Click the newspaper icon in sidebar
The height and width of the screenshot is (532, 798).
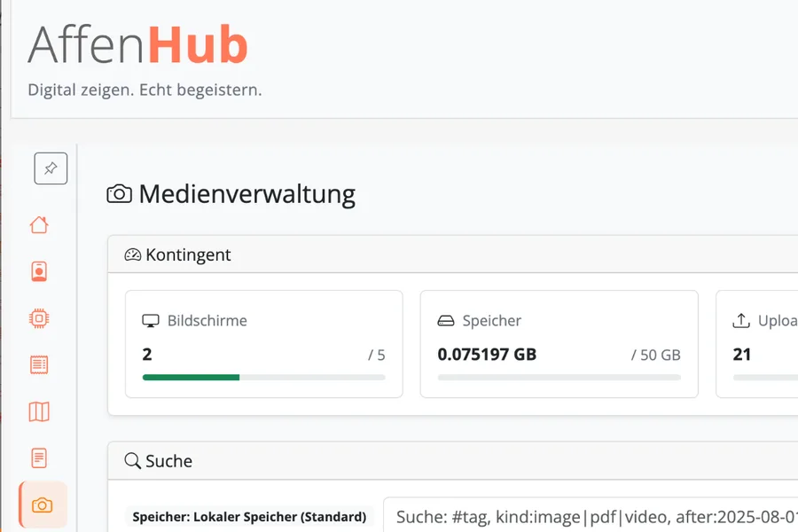click(x=39, y=364)
